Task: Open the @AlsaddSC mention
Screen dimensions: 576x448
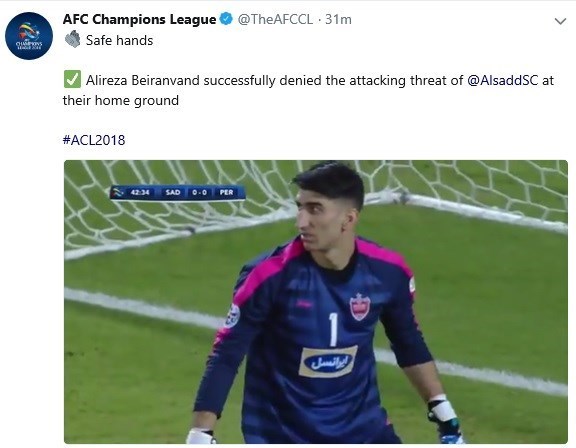Action: (x=503, y=80)
